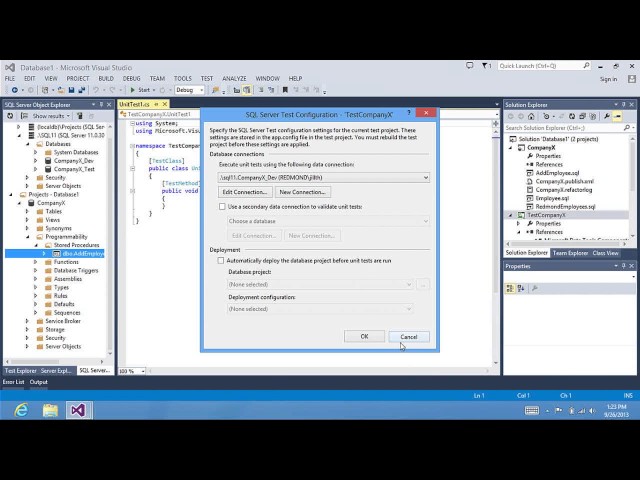Select CompanyX.publish.xml in Solution Explorer
Image resolution: width=640 pixels, height=480 pixels.
pos(564,181)
